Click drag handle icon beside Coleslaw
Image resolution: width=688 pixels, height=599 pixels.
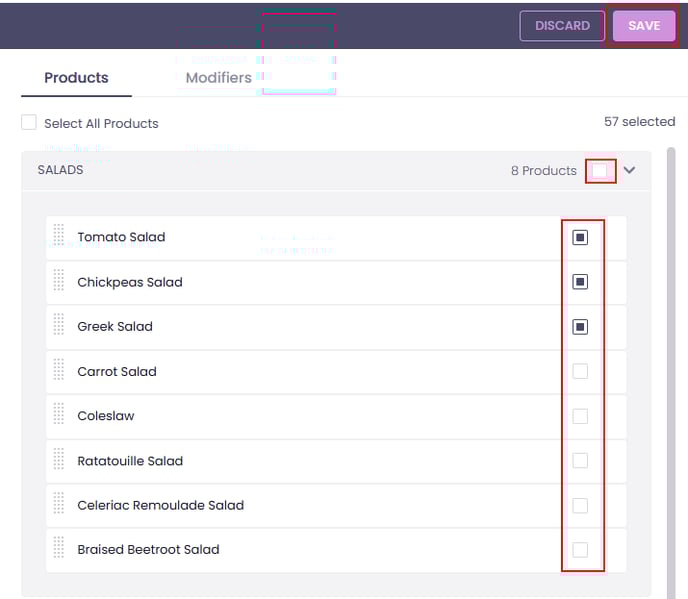click(58, 416)
